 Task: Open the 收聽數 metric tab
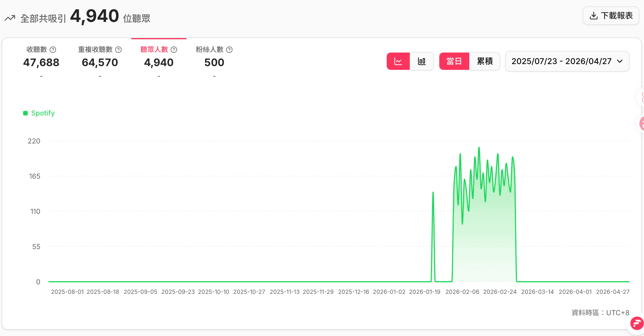[41, 61]
